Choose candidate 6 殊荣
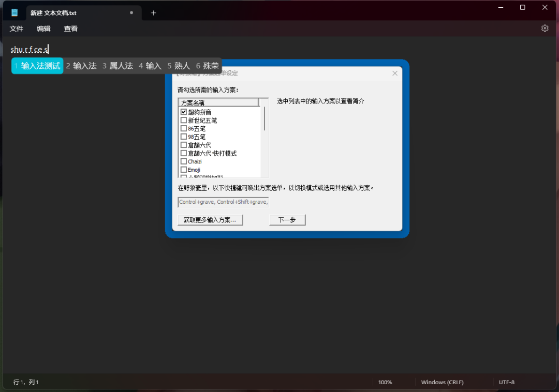 pos(208,66)
